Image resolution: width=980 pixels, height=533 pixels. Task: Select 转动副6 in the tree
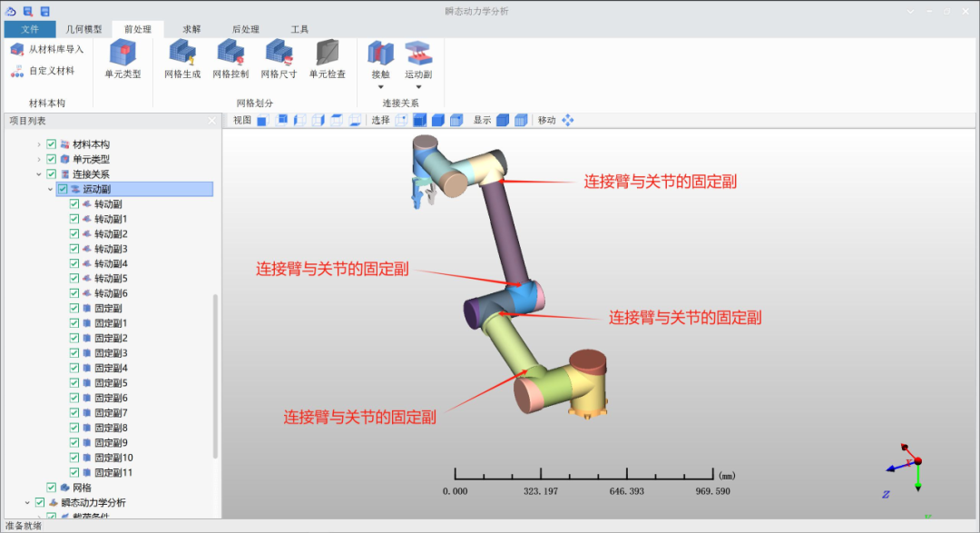111,293
